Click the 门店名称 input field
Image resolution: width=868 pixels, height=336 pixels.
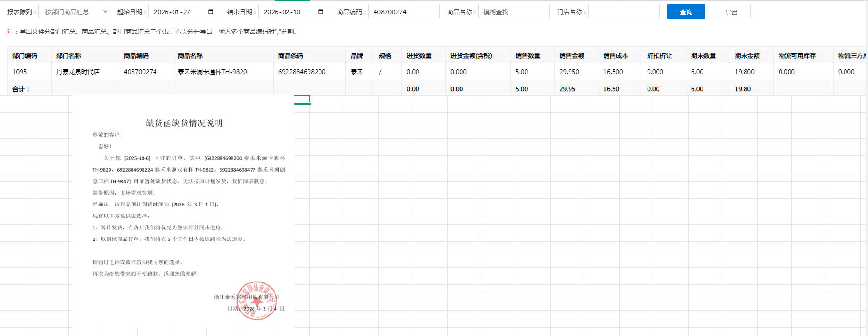pyautogui.click(x=624, y=12)
